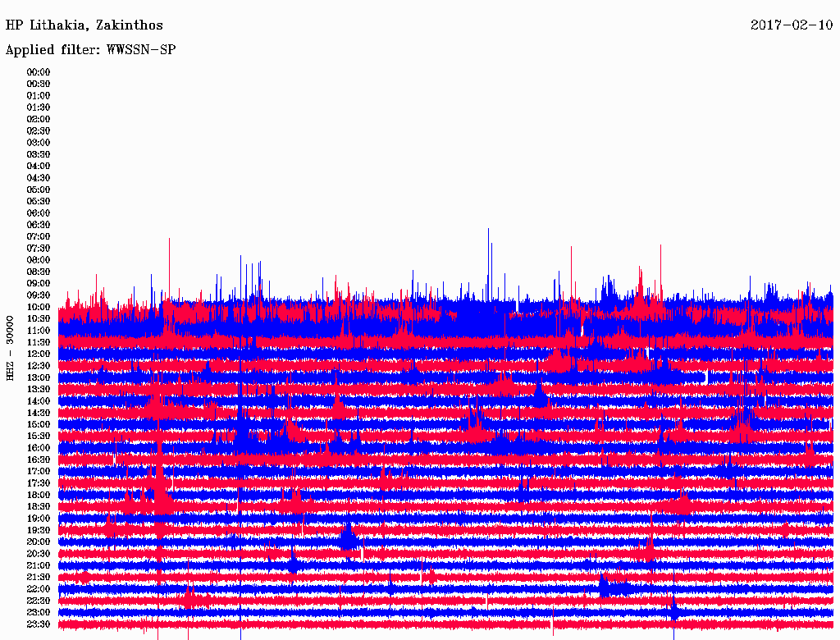Click the 20:00 time label

tap(39, 542)
